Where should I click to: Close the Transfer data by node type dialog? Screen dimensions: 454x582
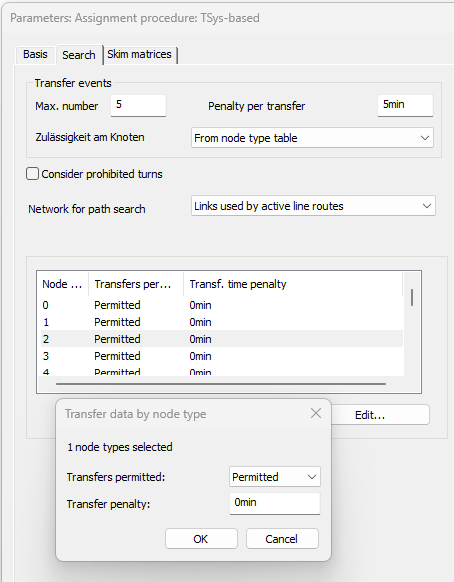pyautogui.click(x=316, y=413)
